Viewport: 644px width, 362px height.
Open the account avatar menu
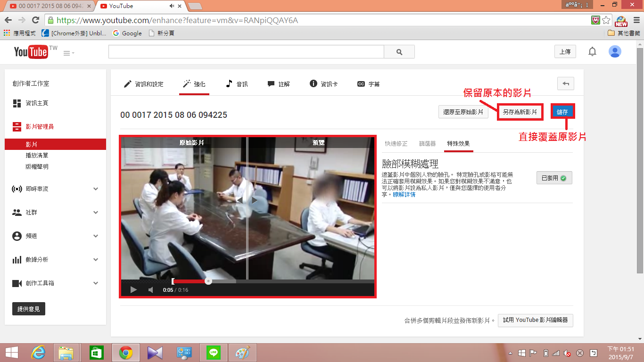tap(615, 52)
